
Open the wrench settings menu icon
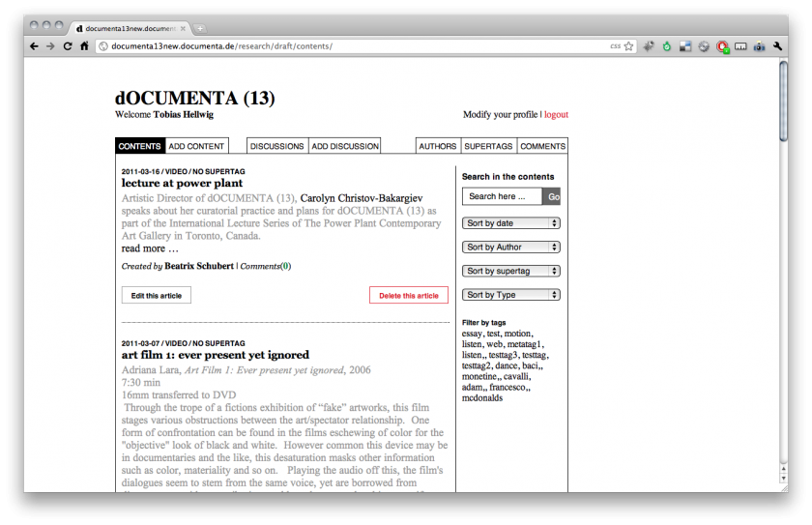click(x=777, y=46)
